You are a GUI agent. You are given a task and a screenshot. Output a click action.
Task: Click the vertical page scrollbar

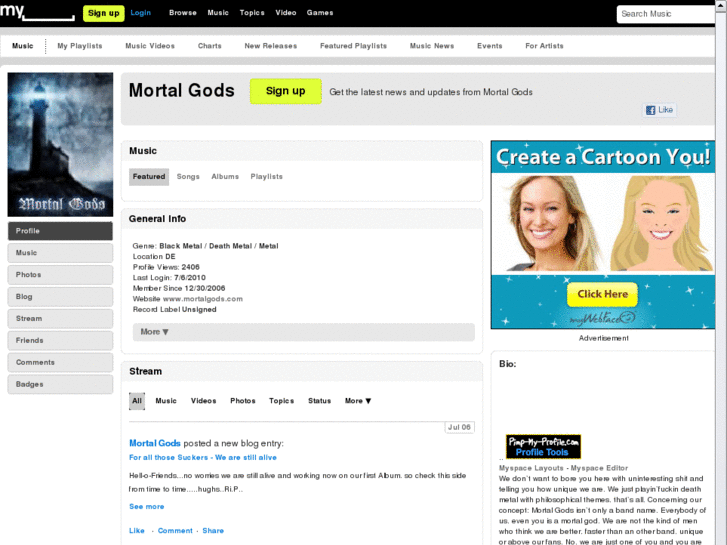pyautogui.click(x=721, y=272)
